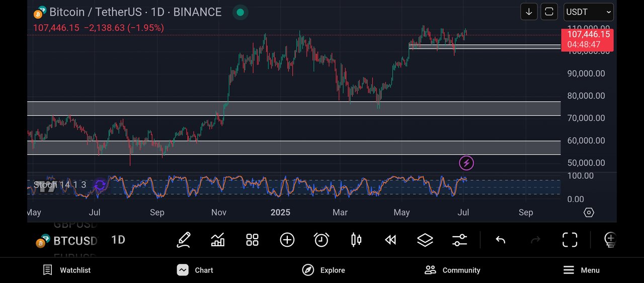Image resolution: width=644 pixels, height=283 pixels.
Task: Switch to the Watchlist tab
Action: click(x=66, y=270)
